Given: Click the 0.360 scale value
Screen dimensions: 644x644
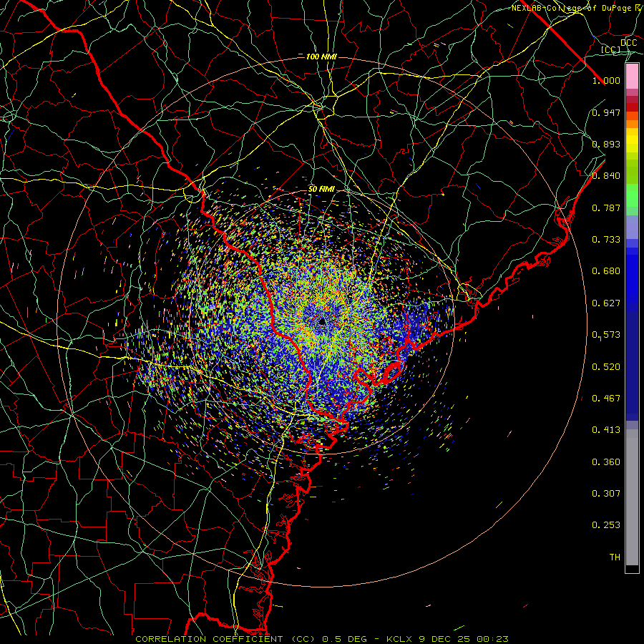Looking at the screenshot, I should [606, 462].
